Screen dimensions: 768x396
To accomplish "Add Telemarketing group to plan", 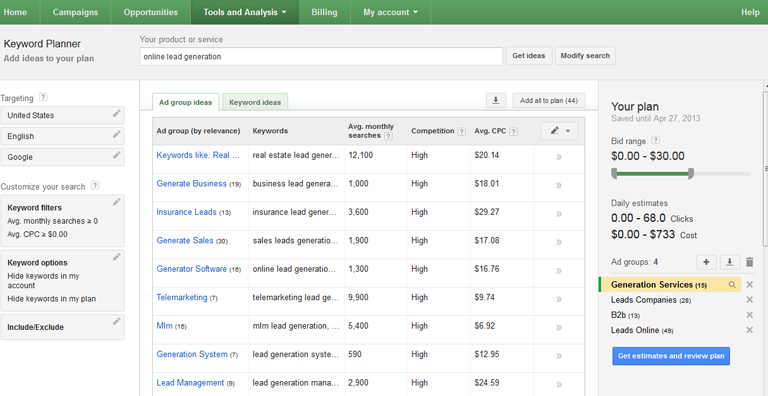I will 559,299.
